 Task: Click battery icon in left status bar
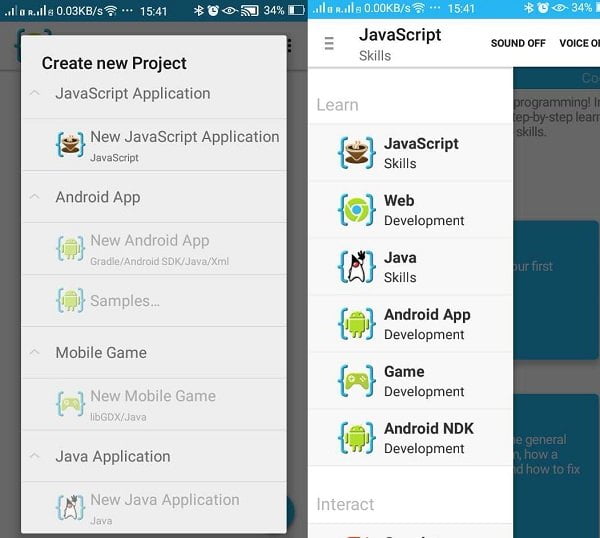point(296,10)
